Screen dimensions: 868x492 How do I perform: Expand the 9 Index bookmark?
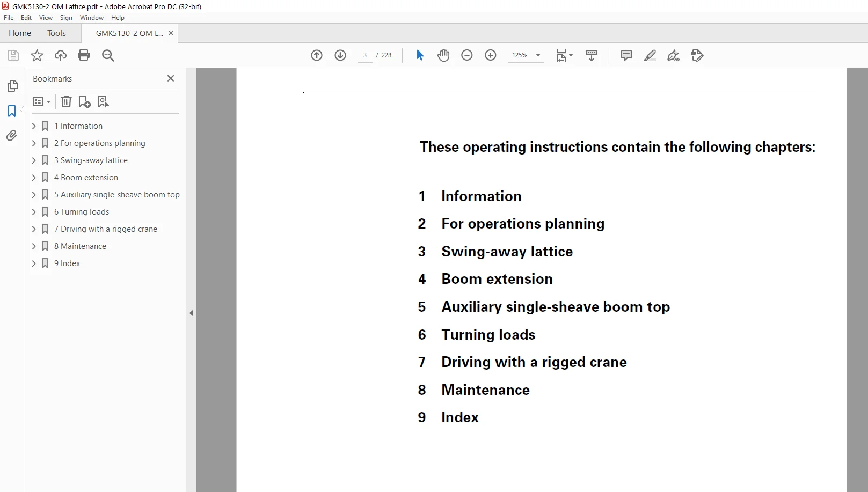(34, 263)
